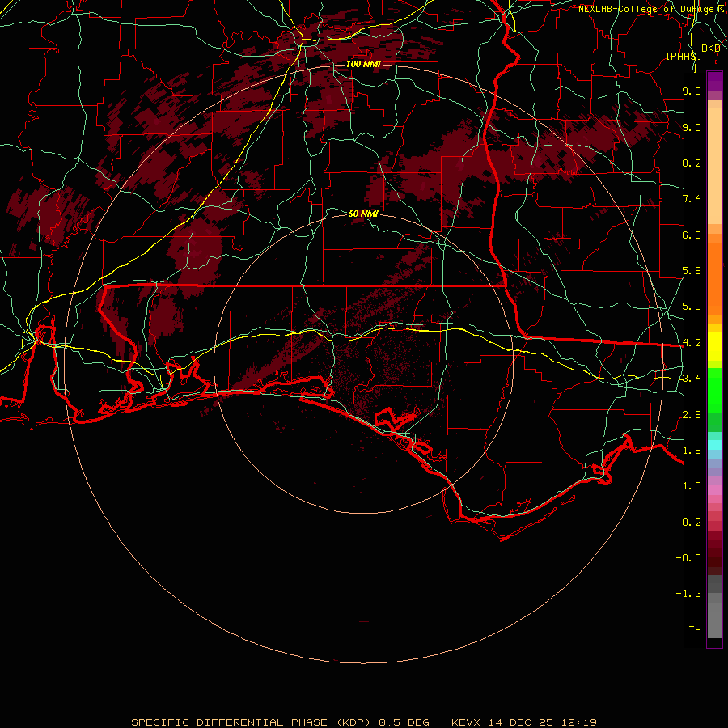Screen dimensions: 728x728
Task: Click the 9.0 value on the color scale
Action: [x=692, y=127]
